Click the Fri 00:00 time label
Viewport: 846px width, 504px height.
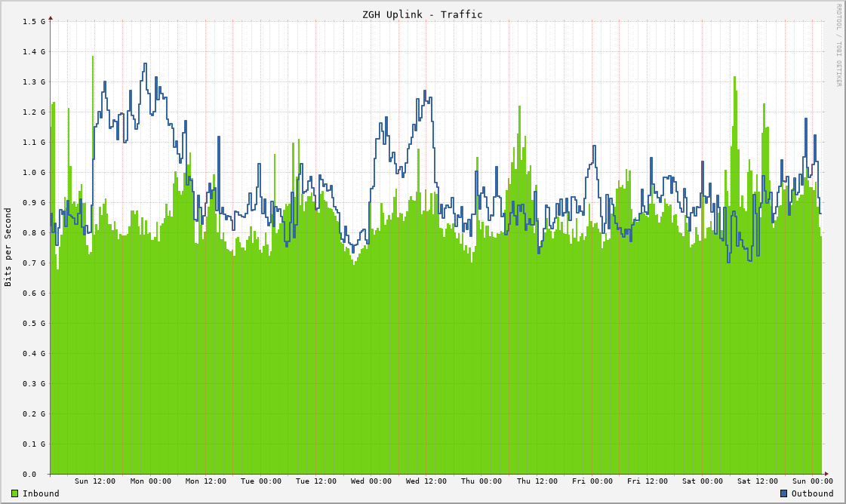(592, 481)
